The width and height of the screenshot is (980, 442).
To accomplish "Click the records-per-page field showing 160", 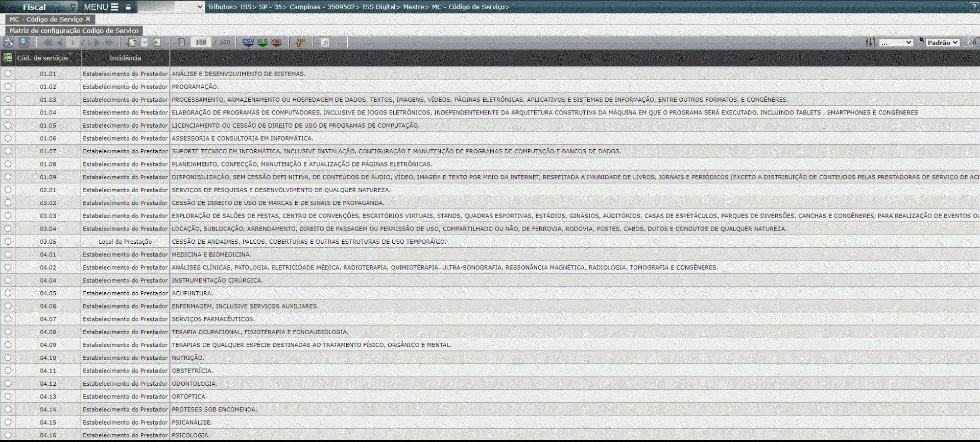I will [201, 42].
